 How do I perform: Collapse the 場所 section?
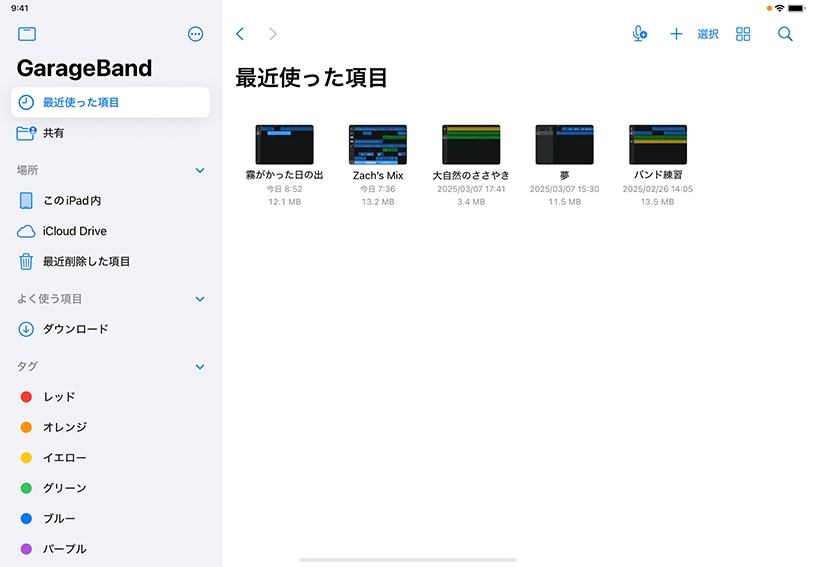tap(200, 171)
